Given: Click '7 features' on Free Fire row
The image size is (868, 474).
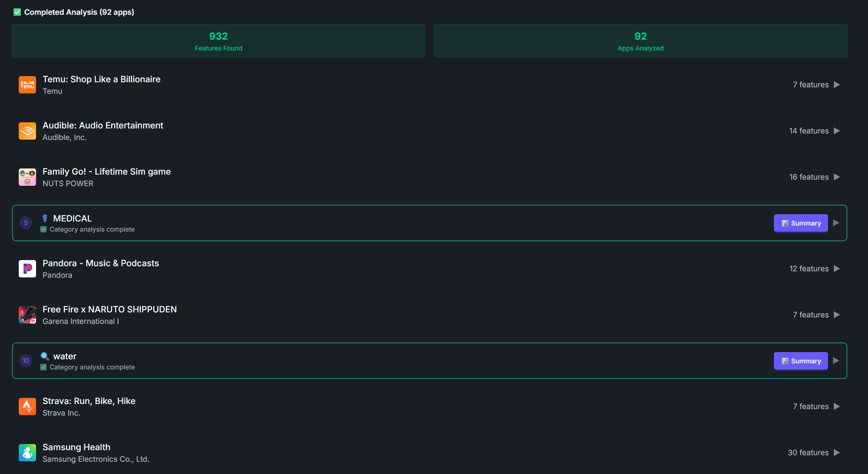Looking at the screenshot, I should (x=811, y=315).
